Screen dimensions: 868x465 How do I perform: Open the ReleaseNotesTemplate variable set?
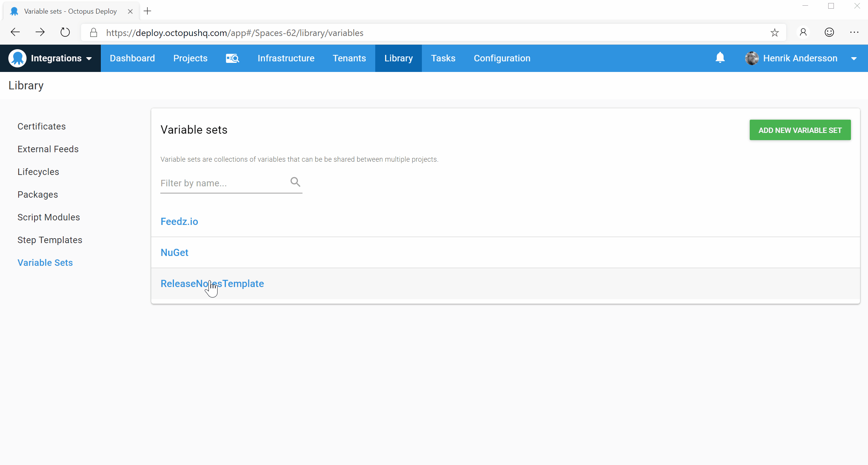click(x=212, y=283)
